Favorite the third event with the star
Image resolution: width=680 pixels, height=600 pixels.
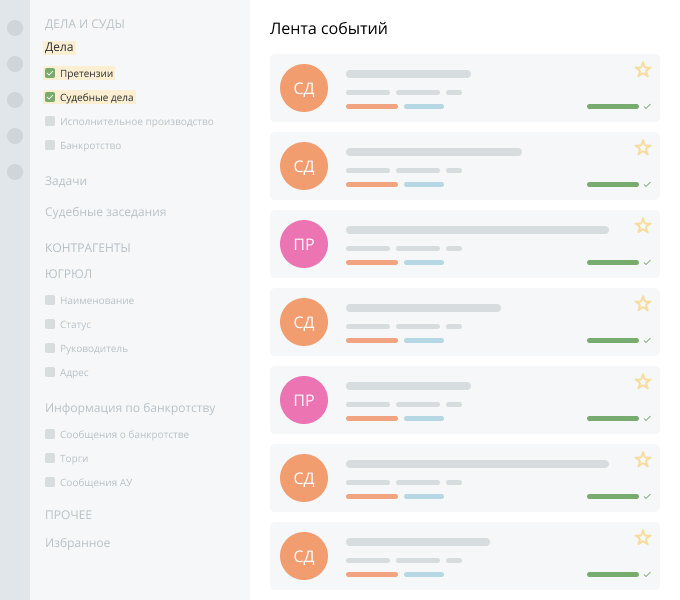click(x=643, y=226)
